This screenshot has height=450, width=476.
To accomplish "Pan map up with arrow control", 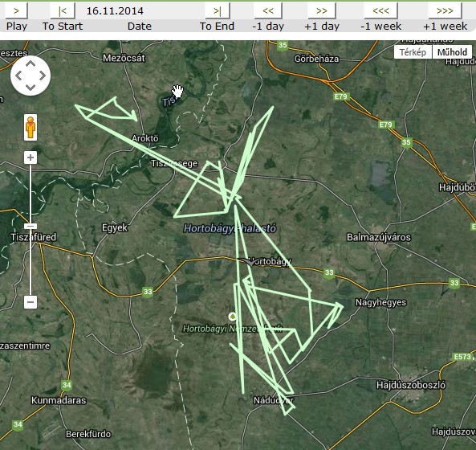I will tap(31, 63).
